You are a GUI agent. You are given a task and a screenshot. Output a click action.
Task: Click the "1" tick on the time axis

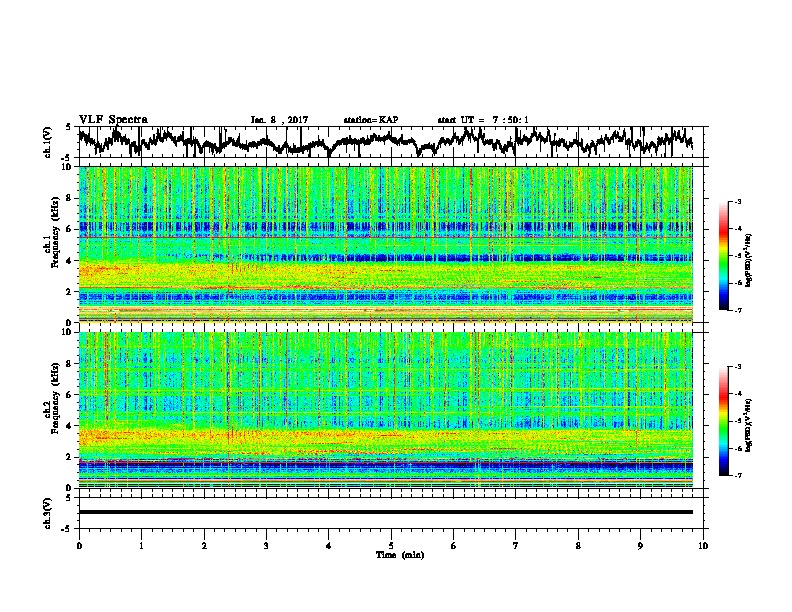pos(141,546)
